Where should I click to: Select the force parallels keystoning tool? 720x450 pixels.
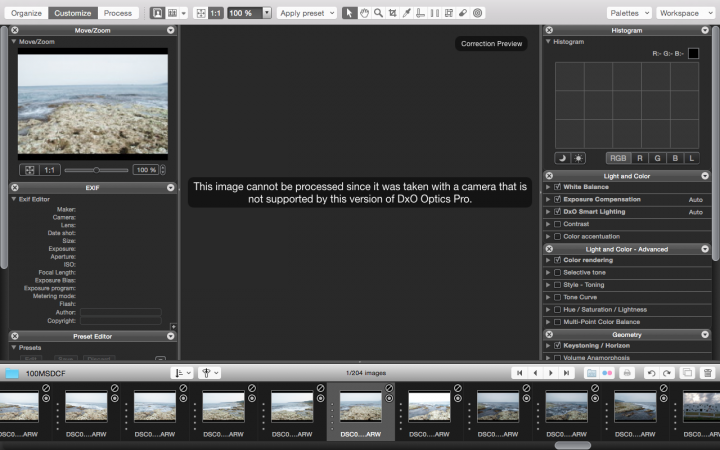click(x=434, y=13)
